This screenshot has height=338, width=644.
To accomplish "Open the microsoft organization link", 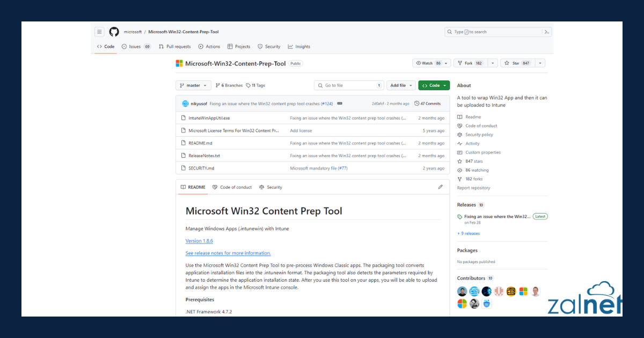I will tap(133, 32).
